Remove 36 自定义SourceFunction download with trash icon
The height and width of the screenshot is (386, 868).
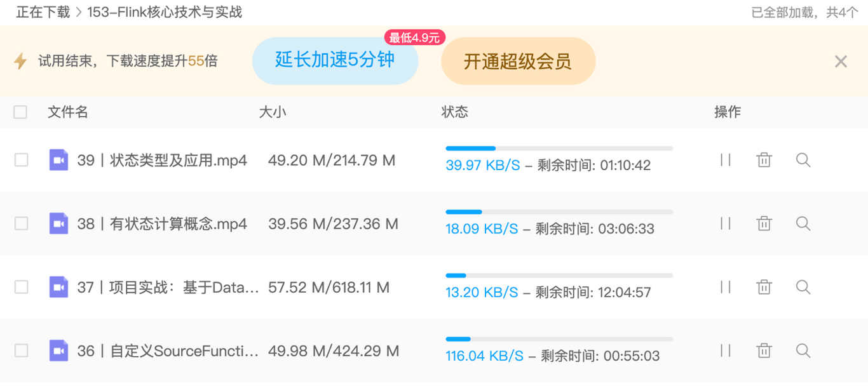764,350
